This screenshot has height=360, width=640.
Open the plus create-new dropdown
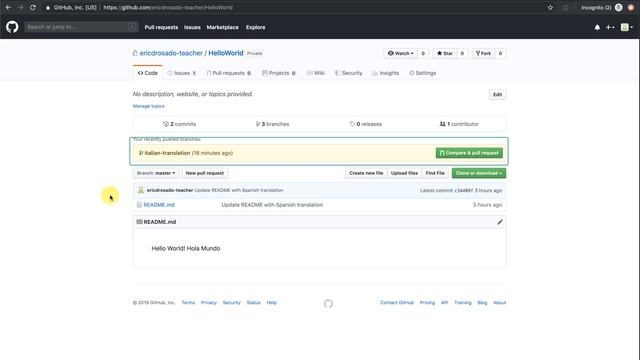tap(610, 27)
